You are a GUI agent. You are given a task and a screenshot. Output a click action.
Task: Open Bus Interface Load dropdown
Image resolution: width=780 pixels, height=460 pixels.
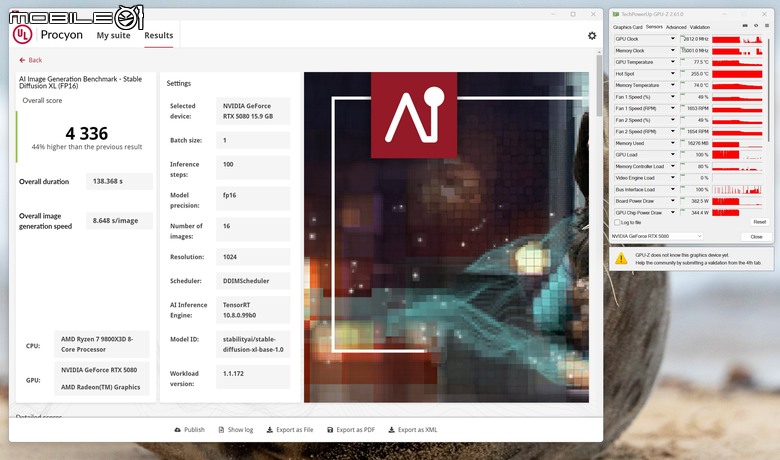[673, 189]
